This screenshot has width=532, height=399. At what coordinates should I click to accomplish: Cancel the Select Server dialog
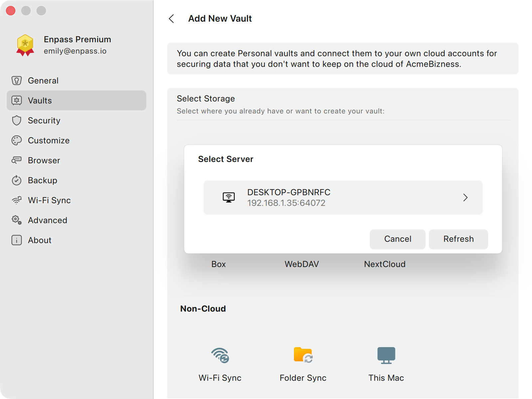point(398,239)
